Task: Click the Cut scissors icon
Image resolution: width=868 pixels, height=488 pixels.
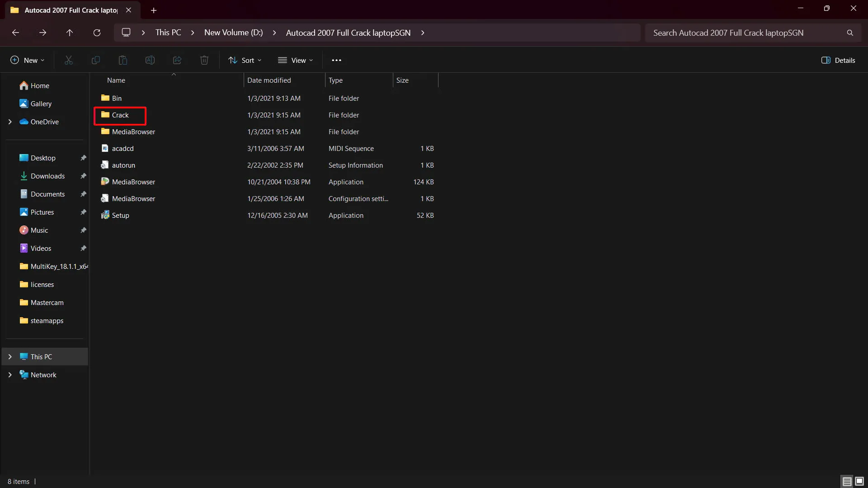Action: click(x=69, y=60)
